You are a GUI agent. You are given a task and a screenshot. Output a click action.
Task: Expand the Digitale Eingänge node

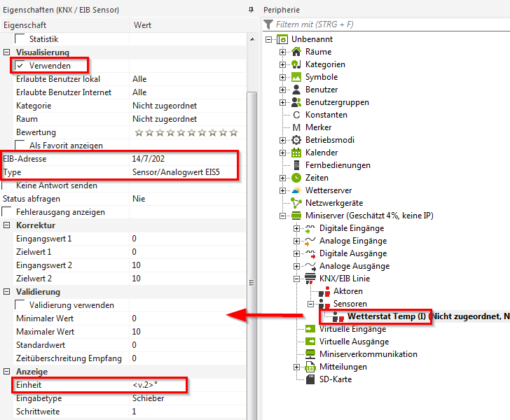point(296,228)
